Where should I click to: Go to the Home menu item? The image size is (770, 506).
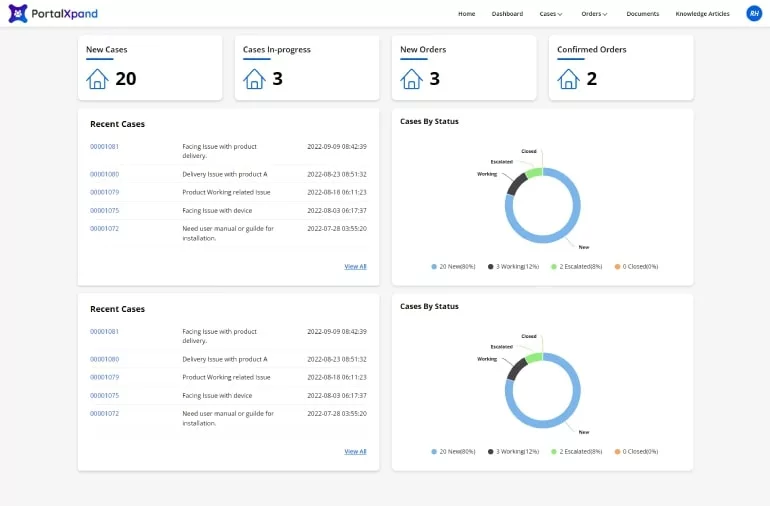click(x=467, y=14)
